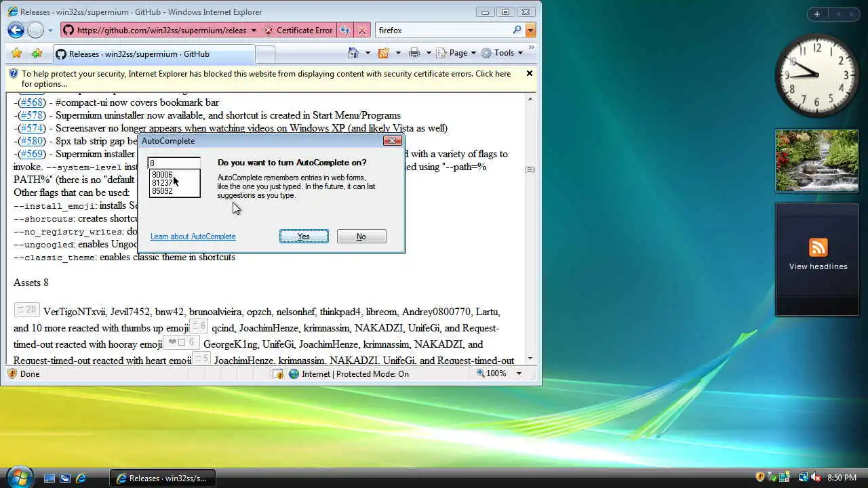The height and width of the screenshot is (488, 868).
Task: Select the Releases taskbar button
Action: [x=163, y=478]
